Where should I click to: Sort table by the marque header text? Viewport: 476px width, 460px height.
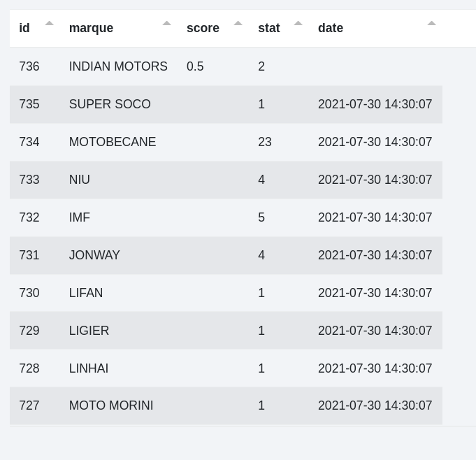point(91,28)
